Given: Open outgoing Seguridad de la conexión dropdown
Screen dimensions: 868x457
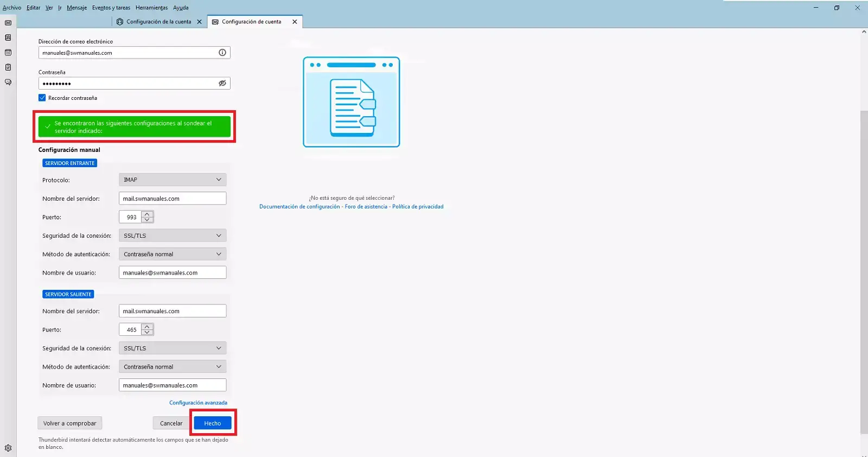Looking at the screenshot, I should (173, 348).
